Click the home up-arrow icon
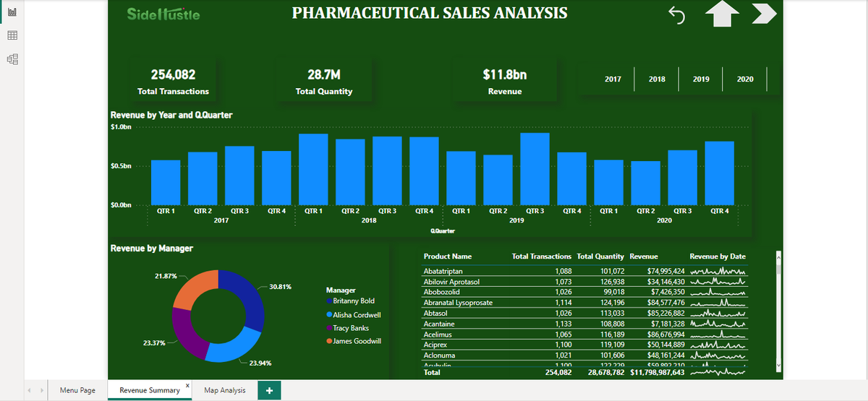The width and height of the screenshot is (868, 401). coord(723,14)
